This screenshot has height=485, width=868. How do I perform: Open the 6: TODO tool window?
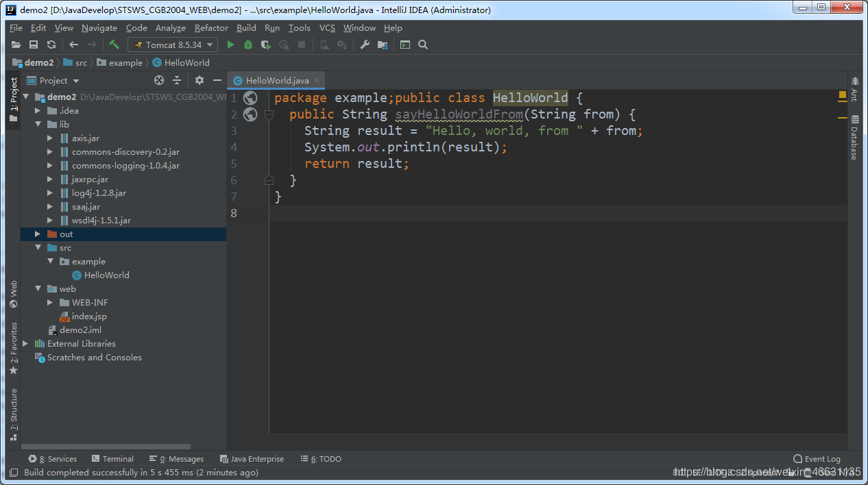click(320, 459)
